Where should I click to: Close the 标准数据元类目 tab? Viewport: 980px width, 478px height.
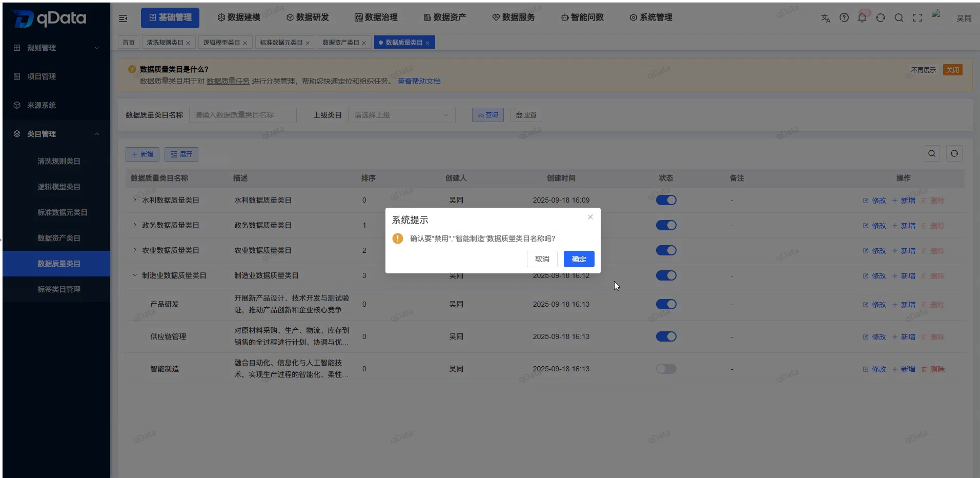[308, 43]
